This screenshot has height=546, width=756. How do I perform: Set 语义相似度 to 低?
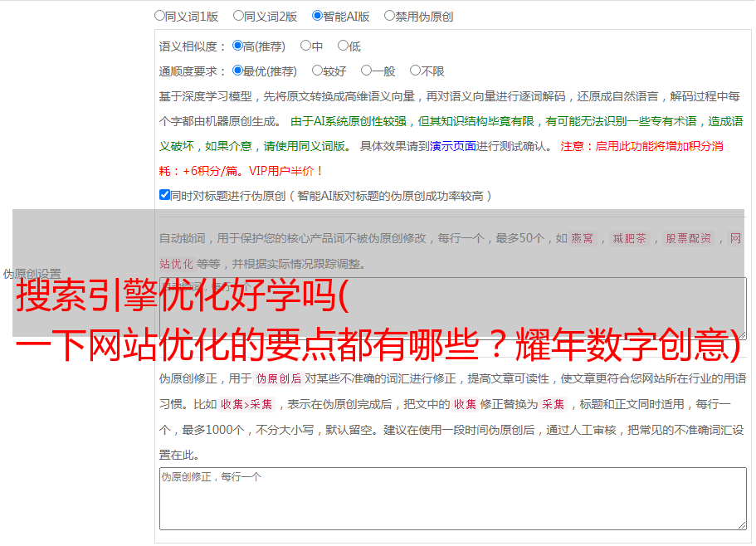point(343,46)
